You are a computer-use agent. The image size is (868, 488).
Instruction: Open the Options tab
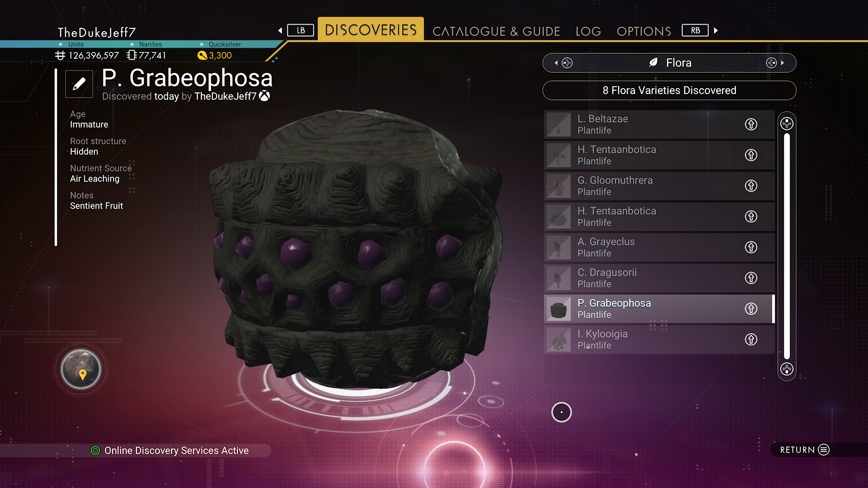[644, 31]
